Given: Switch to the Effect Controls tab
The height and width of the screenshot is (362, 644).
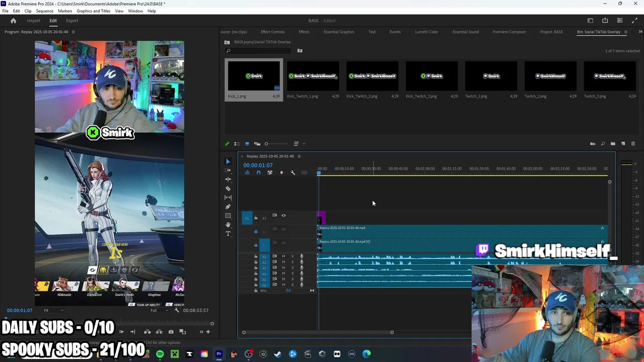Looking at the screenshot, I should click(273, 32).
